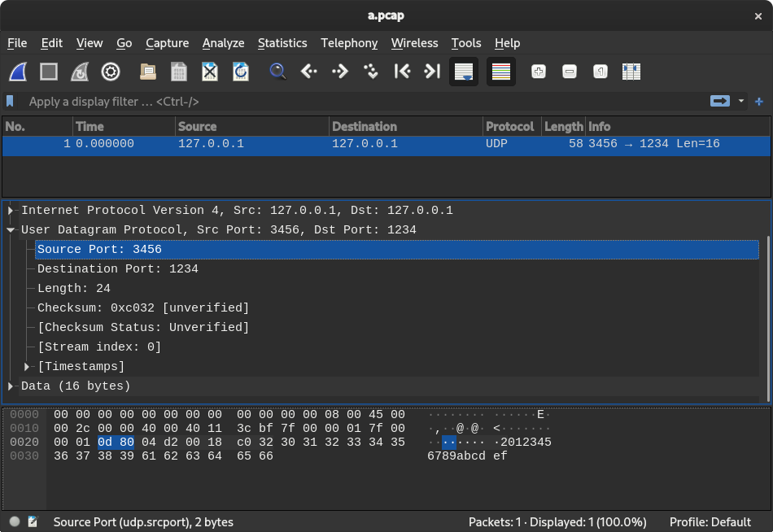Screen dimensions: 773x532
Task: Find a packet with the magnifier icon
Action: [x=277, y=72]
